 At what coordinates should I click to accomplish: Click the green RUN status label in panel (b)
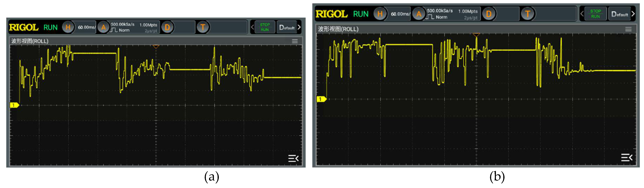[360, 14]
